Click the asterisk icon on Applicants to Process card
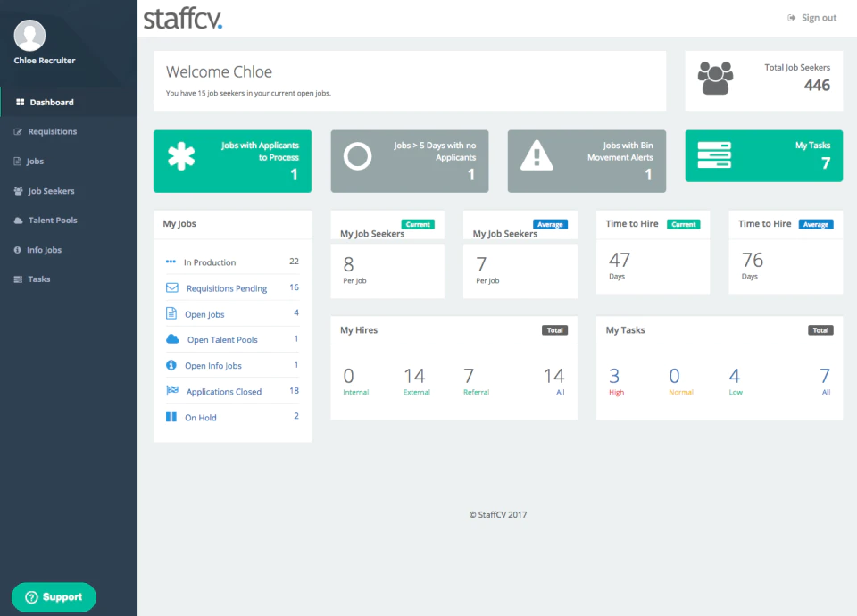 pos(181,156)
